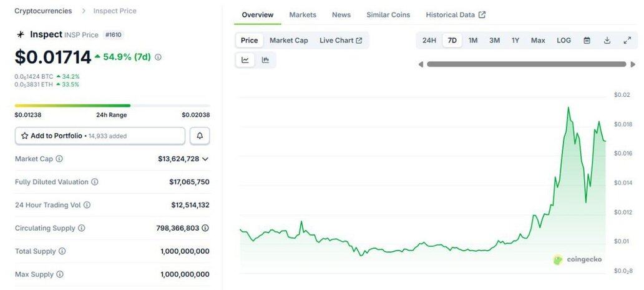Screen dimensions: 644x290
Task: Switch to candlestick chart icon
Action: pyautogui.click(x=265, y=60)
